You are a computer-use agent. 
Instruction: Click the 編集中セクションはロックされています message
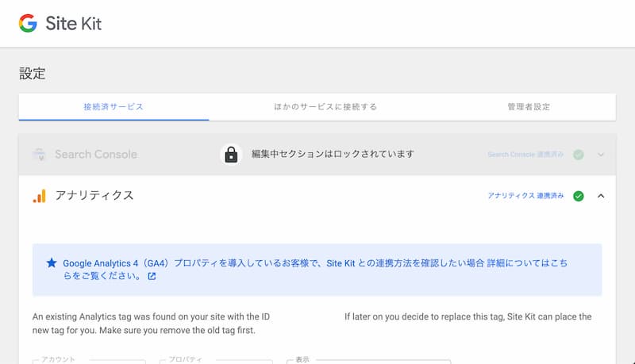coord(333,154)
